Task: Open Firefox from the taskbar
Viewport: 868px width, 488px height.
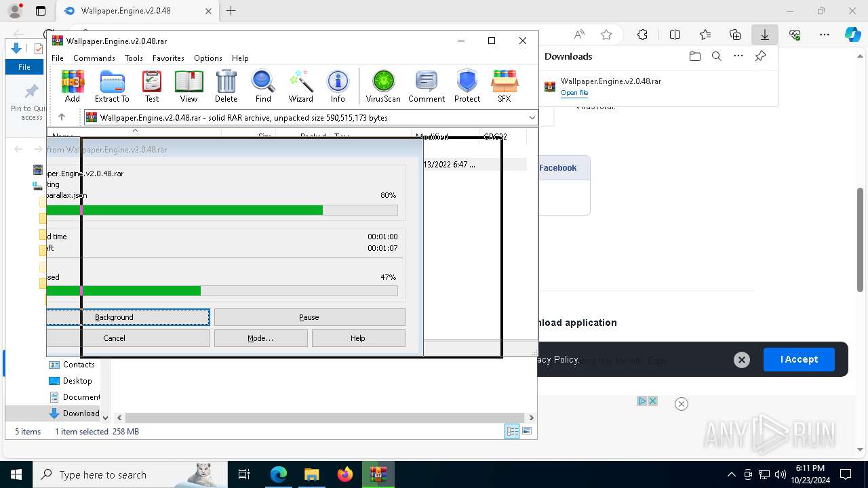Action: [345, 474]
